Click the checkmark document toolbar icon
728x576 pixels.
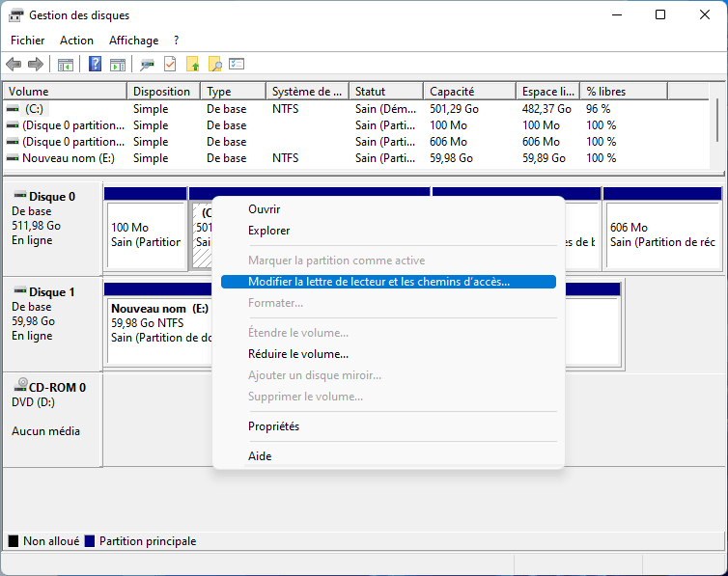170,65
